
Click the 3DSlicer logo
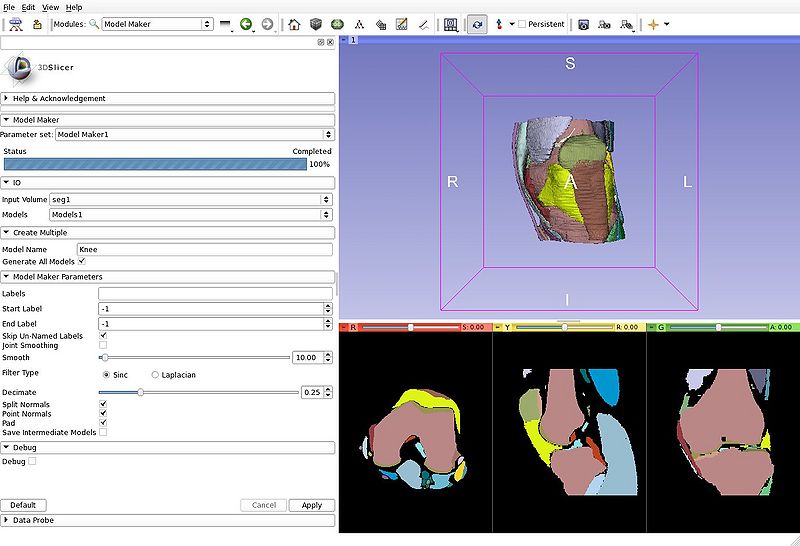tap(38, 67)
